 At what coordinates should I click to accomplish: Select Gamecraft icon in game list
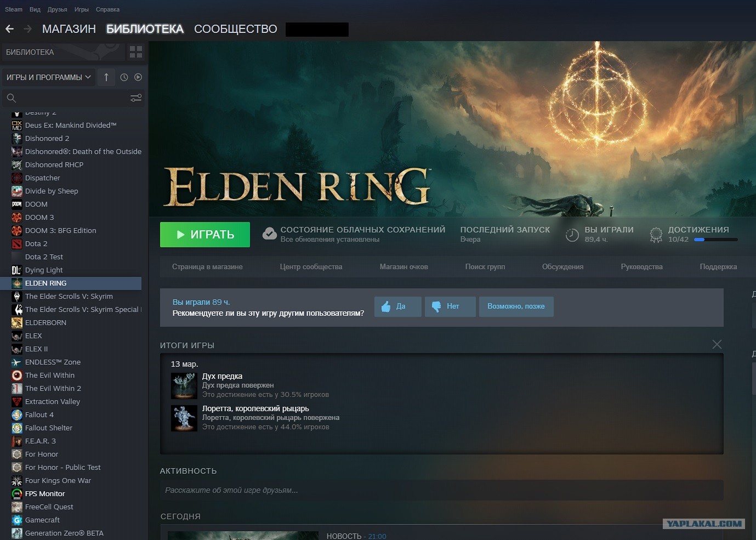point(17,520)
